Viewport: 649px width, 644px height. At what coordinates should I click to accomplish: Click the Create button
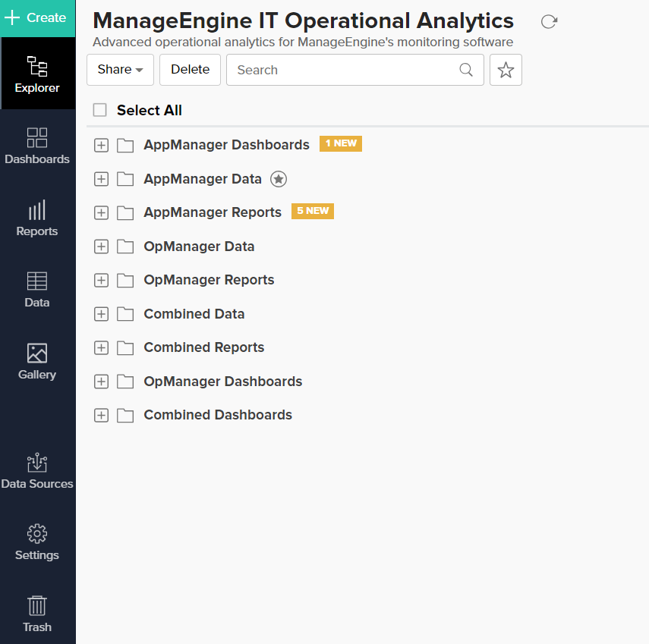37,17
